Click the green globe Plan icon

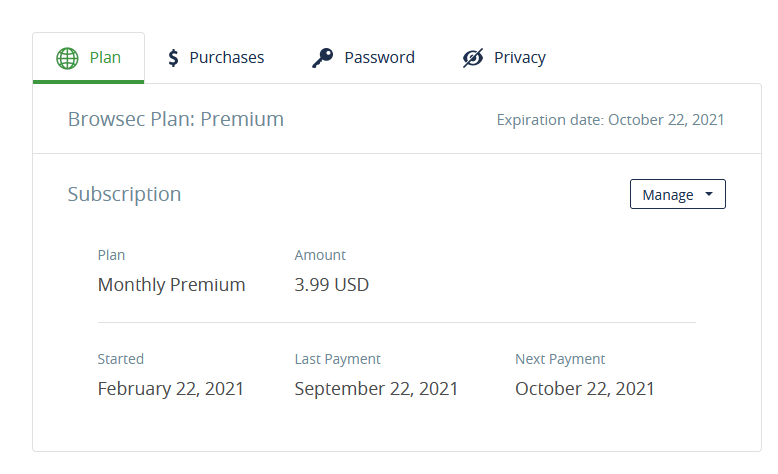67,58
